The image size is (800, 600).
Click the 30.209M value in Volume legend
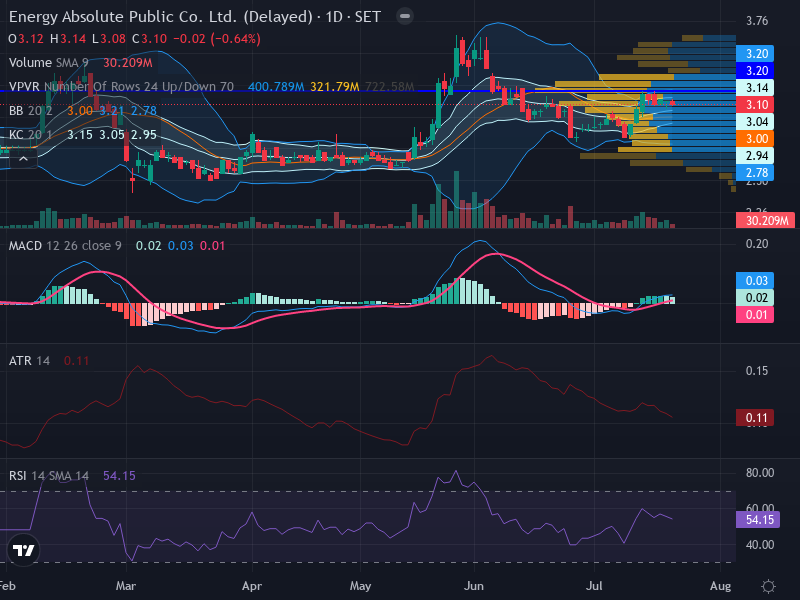(x=128, y=63)
